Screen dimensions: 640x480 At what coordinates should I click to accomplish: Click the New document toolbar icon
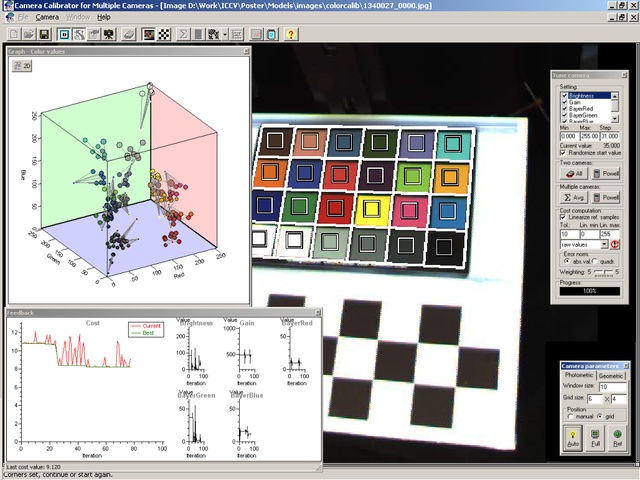tap(14, 34)
